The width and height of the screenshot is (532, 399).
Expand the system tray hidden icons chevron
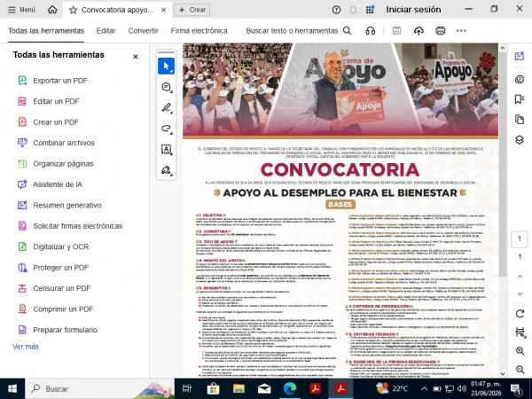point(424,389)
